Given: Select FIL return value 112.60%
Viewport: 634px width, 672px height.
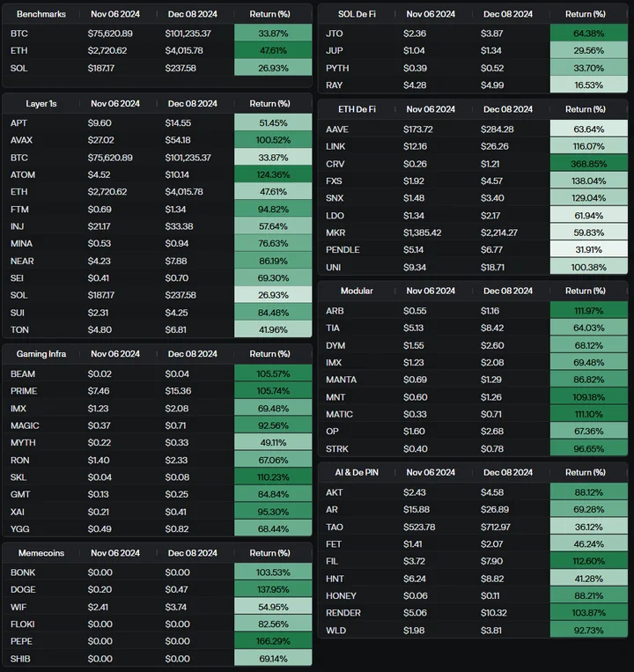Looking at the screenshot, I should point(588,561).
